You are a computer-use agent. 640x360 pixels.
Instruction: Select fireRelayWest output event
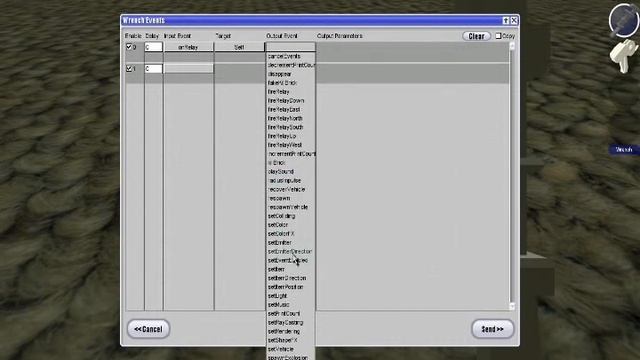pos(285,145)
